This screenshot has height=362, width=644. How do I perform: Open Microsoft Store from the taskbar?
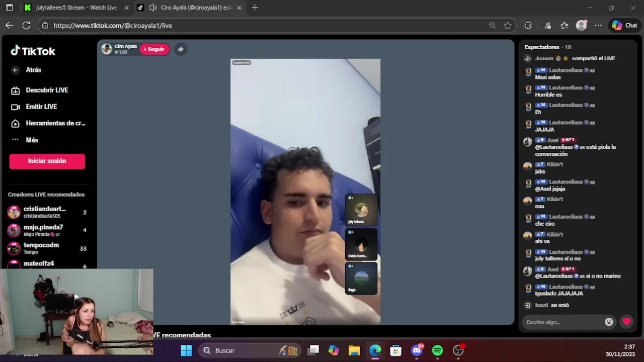pyautogui.click(x=396, y=350)
